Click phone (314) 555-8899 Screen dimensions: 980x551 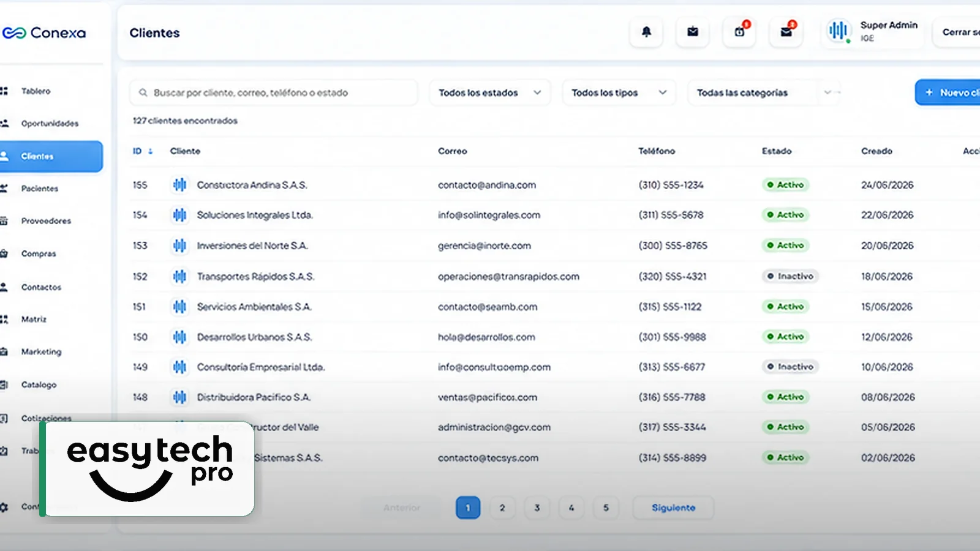672,458
